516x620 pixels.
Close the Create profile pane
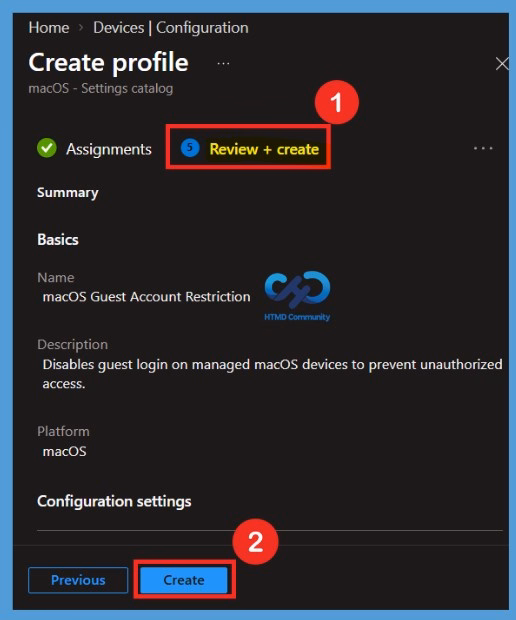click(502, 64)
